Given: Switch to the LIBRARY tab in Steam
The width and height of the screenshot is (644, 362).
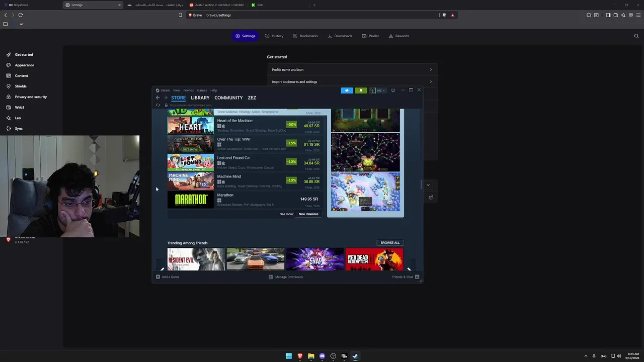Looking at the screenshot, I should point(200,98).
